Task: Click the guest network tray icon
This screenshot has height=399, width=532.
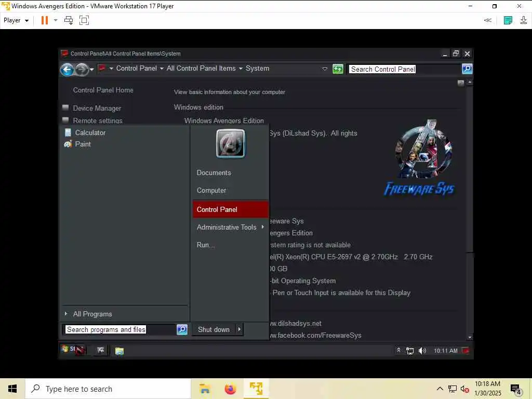Action: pos(410,351)
